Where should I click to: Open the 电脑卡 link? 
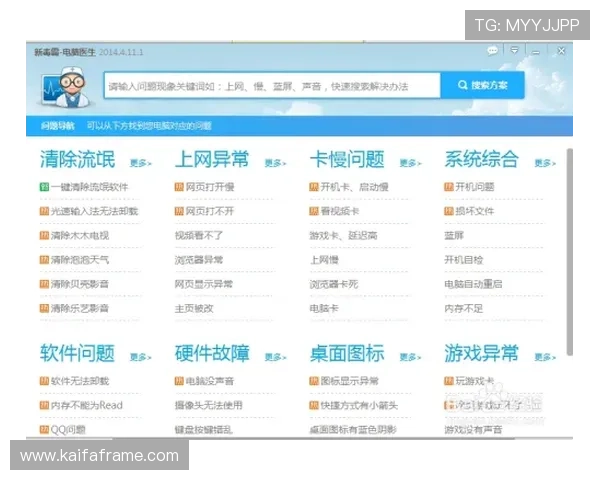pos(324,308)
